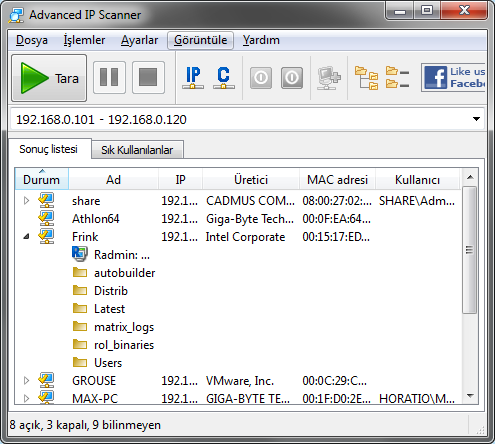Expand the GROUSE computer entry

[x=26, y=380]
